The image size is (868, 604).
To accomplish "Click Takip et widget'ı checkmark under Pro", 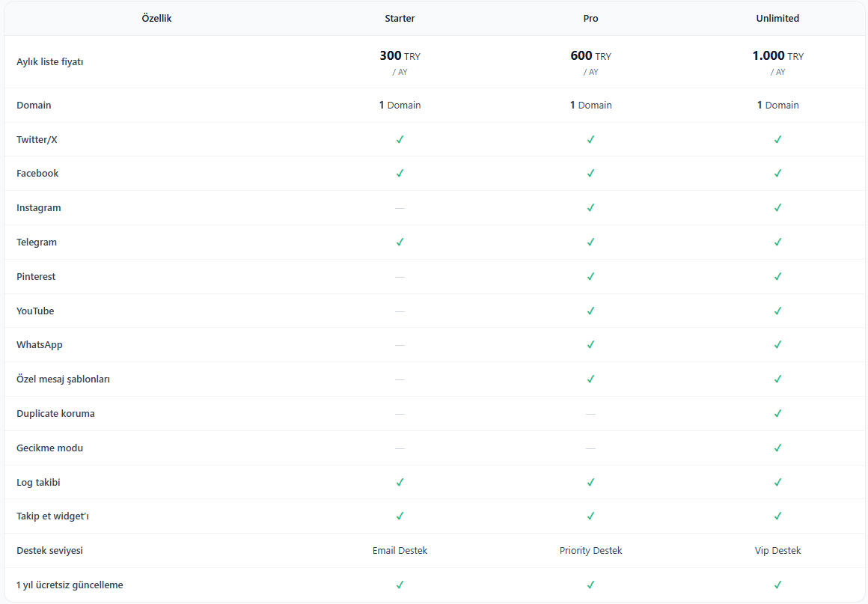I will pyautogui.click(x=590, y=516).
